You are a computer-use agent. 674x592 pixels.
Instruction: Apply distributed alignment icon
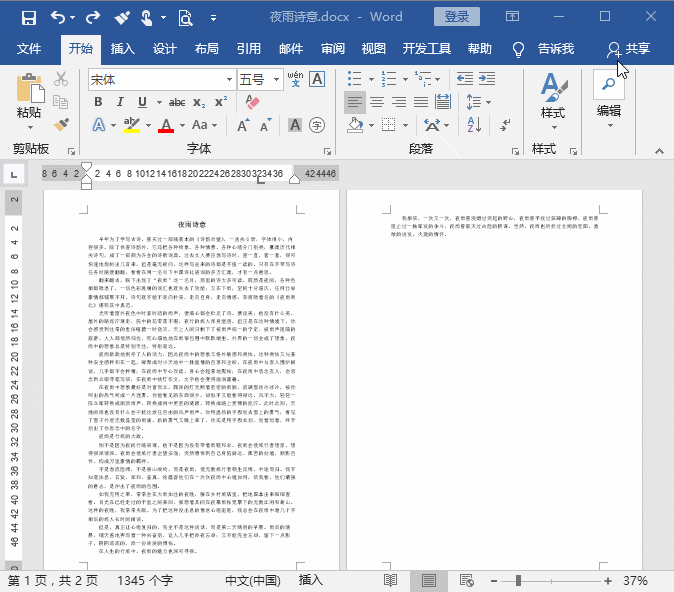point(443,102)
